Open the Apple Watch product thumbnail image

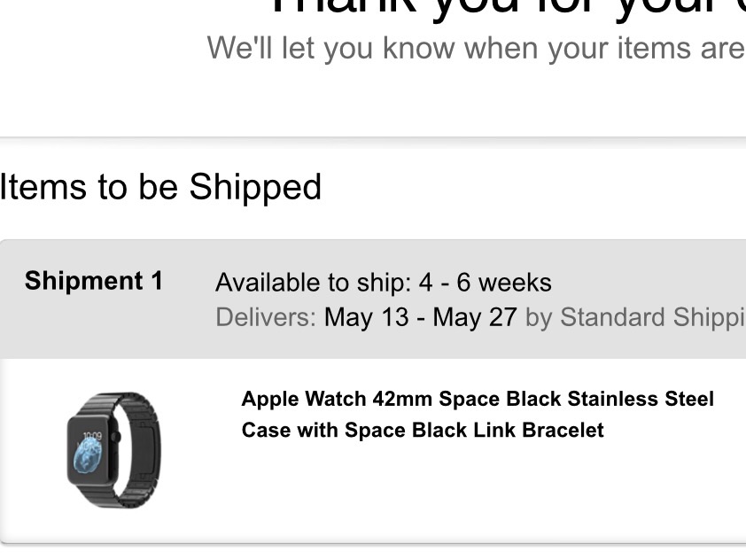114,449
